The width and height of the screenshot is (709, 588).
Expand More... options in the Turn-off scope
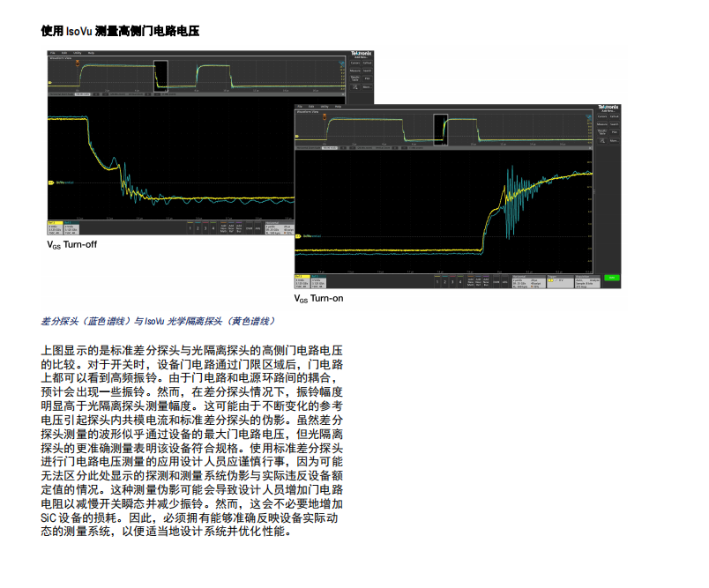pyautogui.click(x=367, y=86)
